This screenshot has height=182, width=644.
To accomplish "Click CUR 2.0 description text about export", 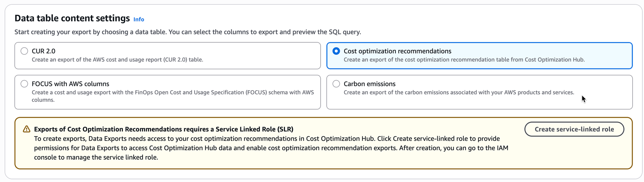I will [117, 60].
